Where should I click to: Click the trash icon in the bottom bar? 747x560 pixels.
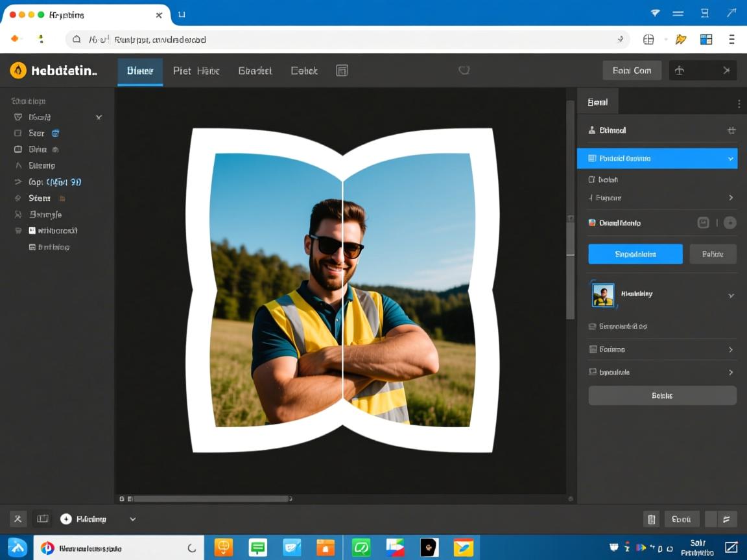click(x=651, y=519)
